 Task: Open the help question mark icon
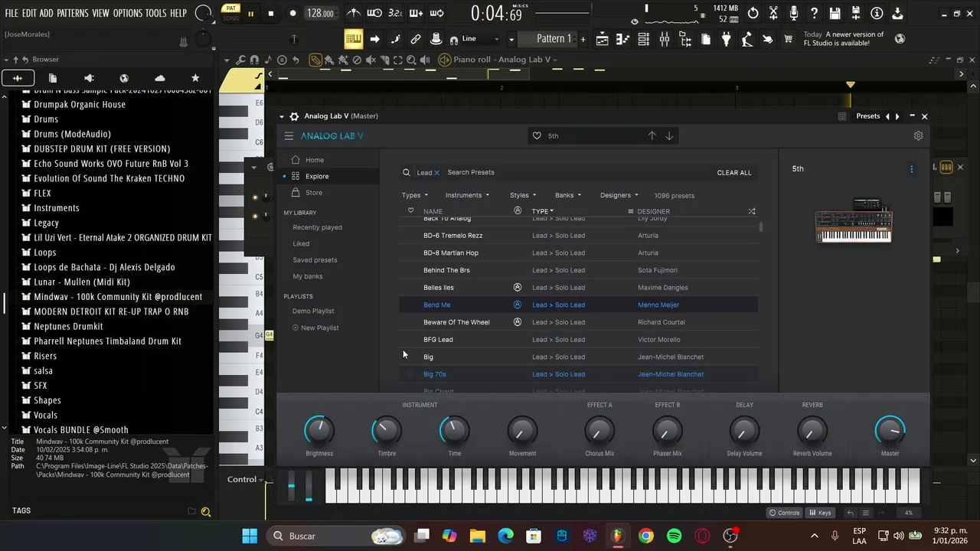coord(814,13)
